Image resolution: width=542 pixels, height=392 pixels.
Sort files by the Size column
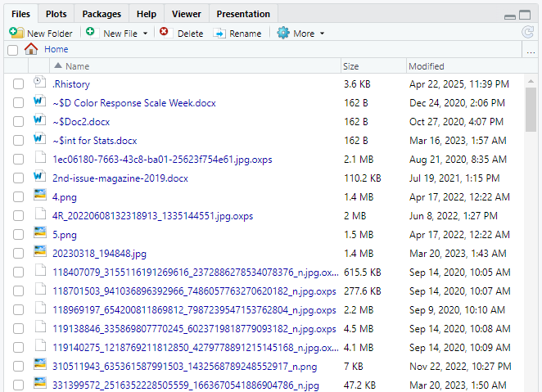click(x=373, y=66)
